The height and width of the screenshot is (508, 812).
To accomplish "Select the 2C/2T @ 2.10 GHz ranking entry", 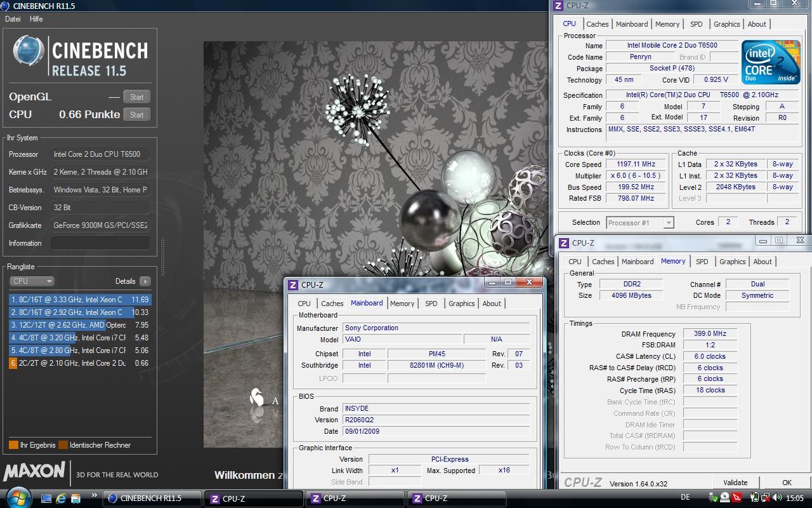I will click(80, 363).
